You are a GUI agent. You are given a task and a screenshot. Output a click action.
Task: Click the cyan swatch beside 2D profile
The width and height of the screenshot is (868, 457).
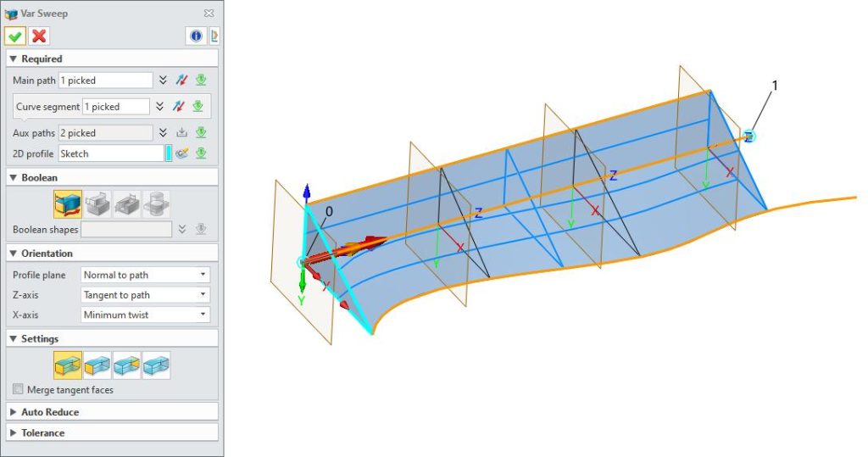pyautogui.click(x=169, y=153)
